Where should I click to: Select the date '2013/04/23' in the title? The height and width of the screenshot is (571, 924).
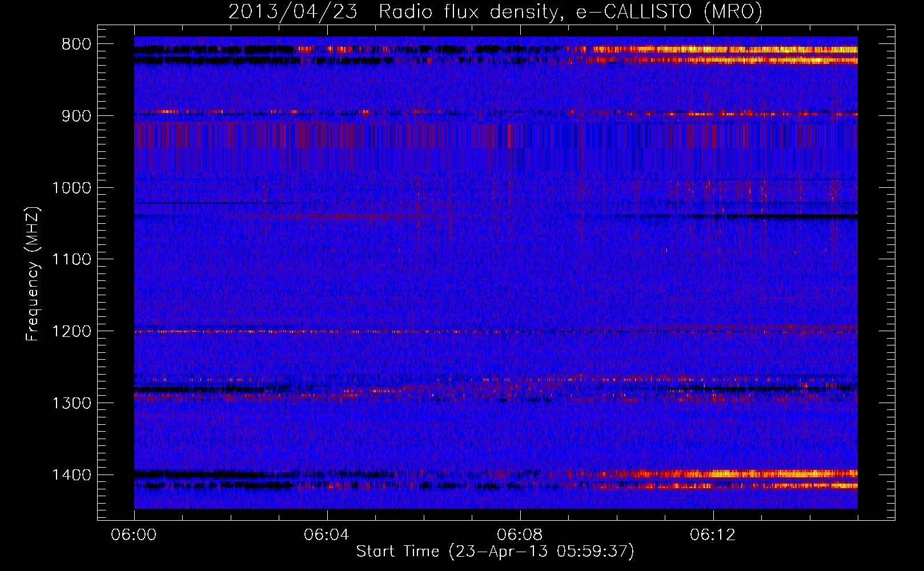(x=293, y=11)
